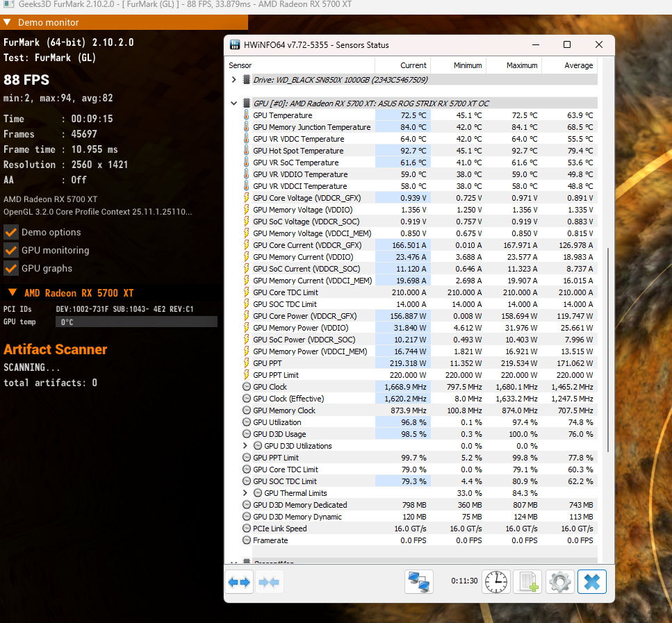The width and height of the screenshot is (672, 623).
Task: Expand the WD_BLACK SN850X drive group
Action: 233,80
